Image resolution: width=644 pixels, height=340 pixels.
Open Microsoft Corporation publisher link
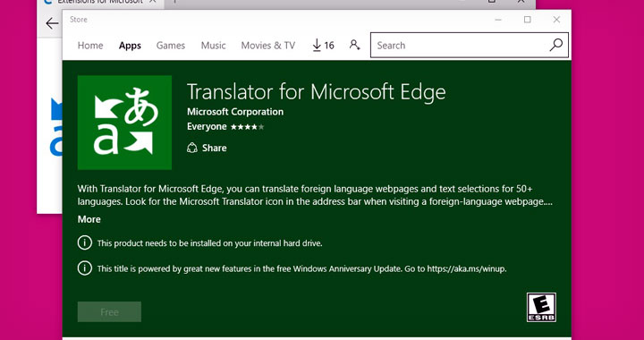pyautogui.click(x=235, y=112)
